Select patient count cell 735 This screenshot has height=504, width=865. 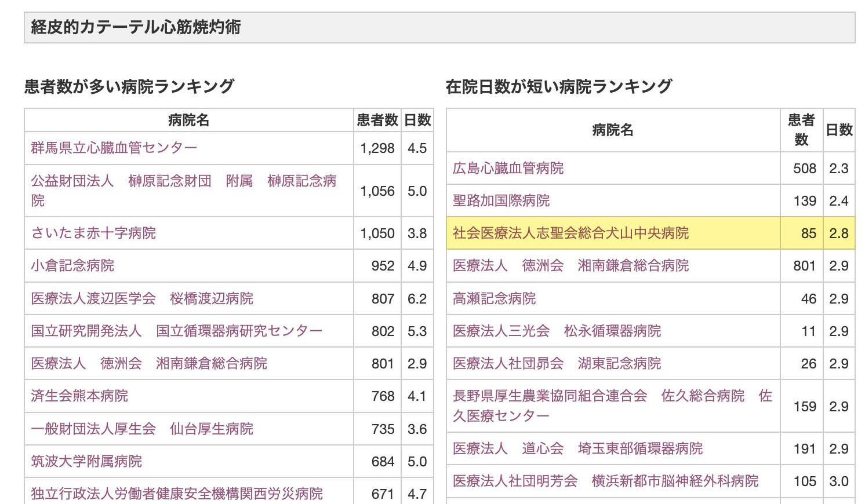click(377, 429)
